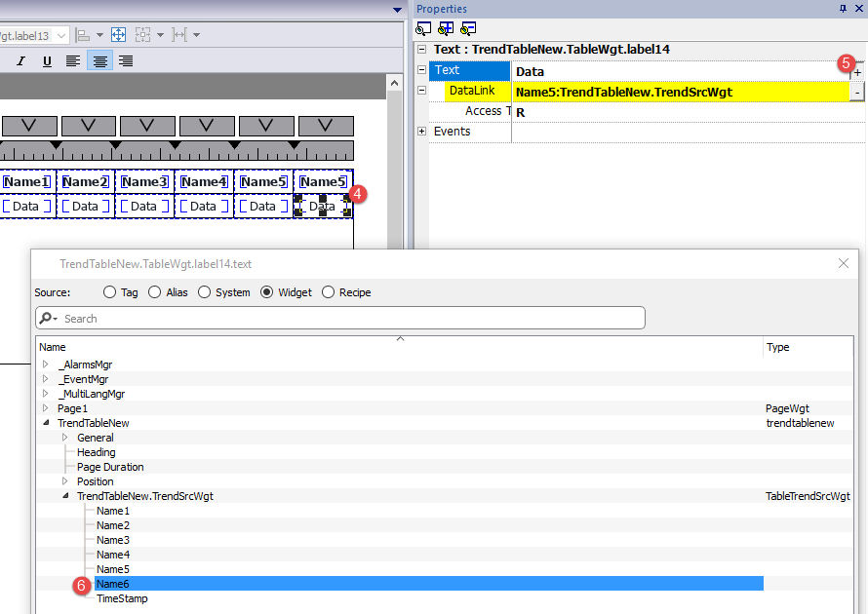Align text to the right

coord(126,61)
